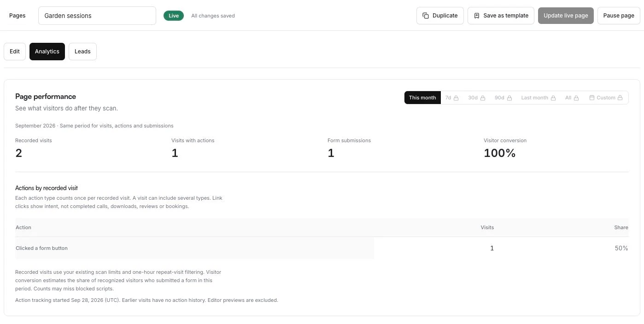This screenshot has height=324, width=644.
Task: Select the Last month range
Action: (x=539, y=98)
